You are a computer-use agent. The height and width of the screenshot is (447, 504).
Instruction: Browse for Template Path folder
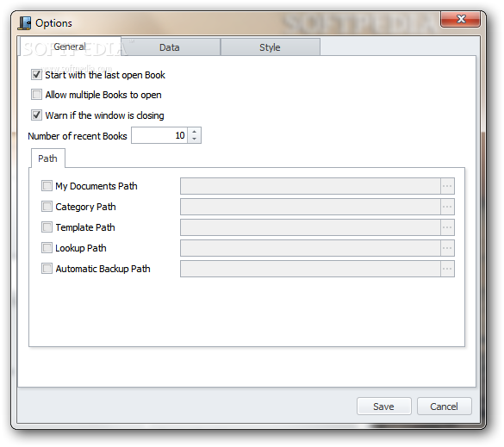point(447,227)
